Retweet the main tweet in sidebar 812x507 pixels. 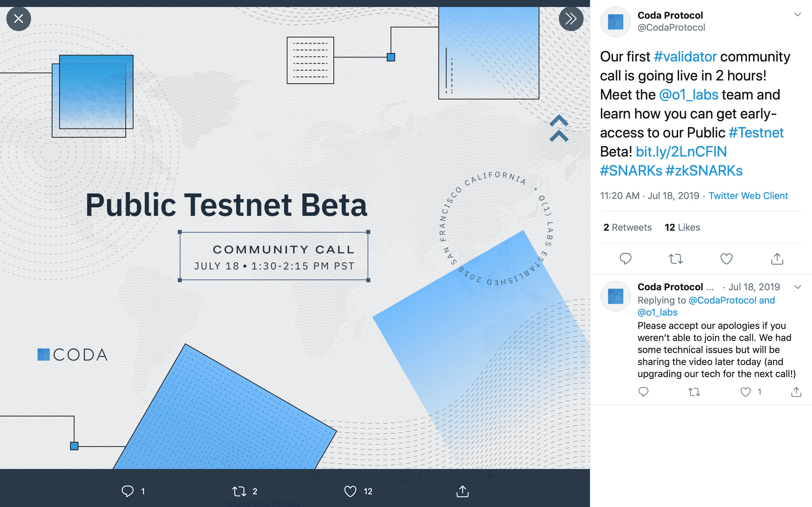click(676, 259)
